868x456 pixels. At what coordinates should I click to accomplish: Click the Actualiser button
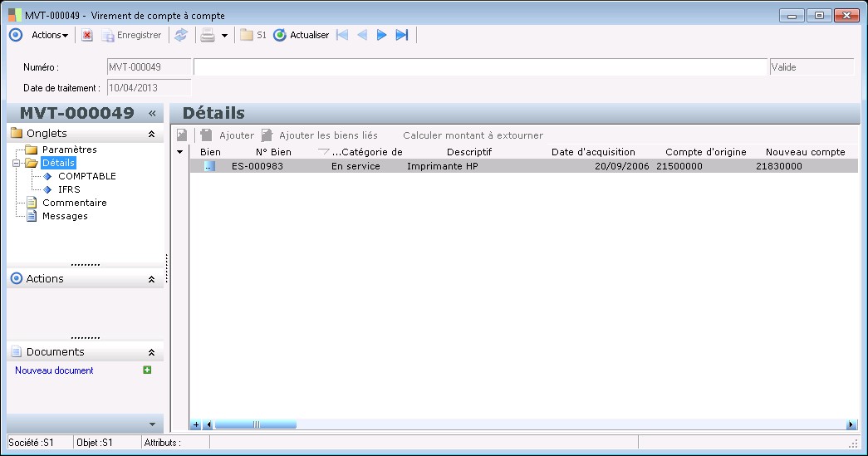[302, 35]
